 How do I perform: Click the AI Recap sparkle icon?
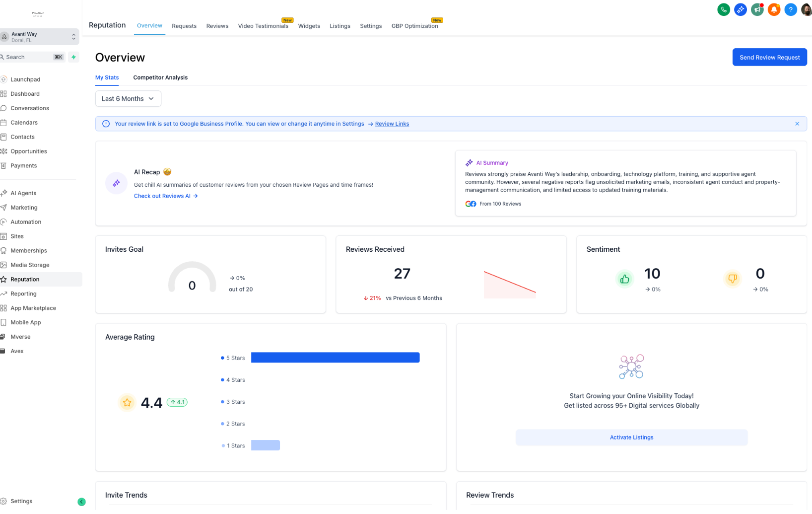pyautogui.click(x=116, y=183)
